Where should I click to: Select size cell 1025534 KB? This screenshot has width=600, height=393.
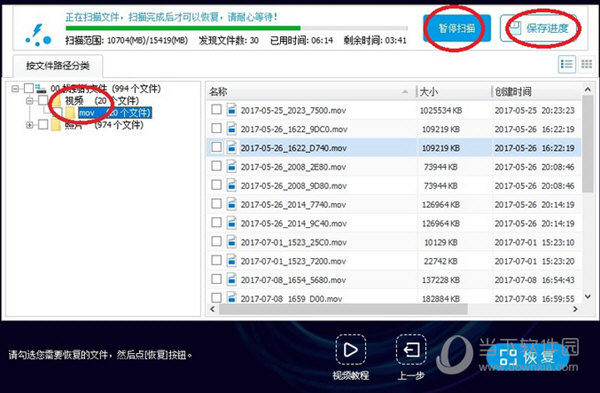pos(441,111)
